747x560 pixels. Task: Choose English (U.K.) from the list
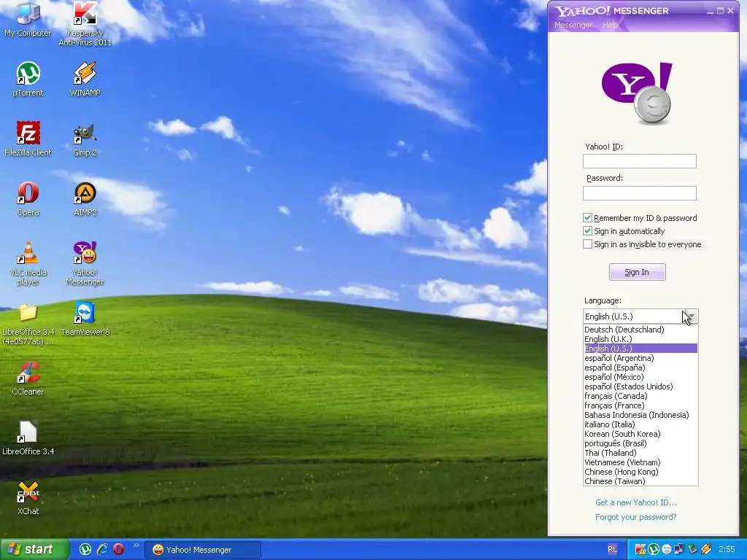[x=640, y=339]
